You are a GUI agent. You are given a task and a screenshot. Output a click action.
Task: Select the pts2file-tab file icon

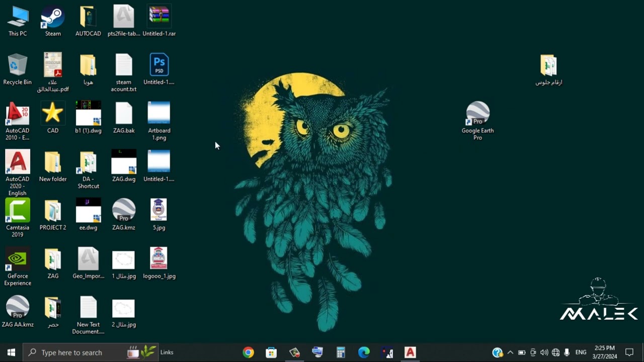[124, 21]
